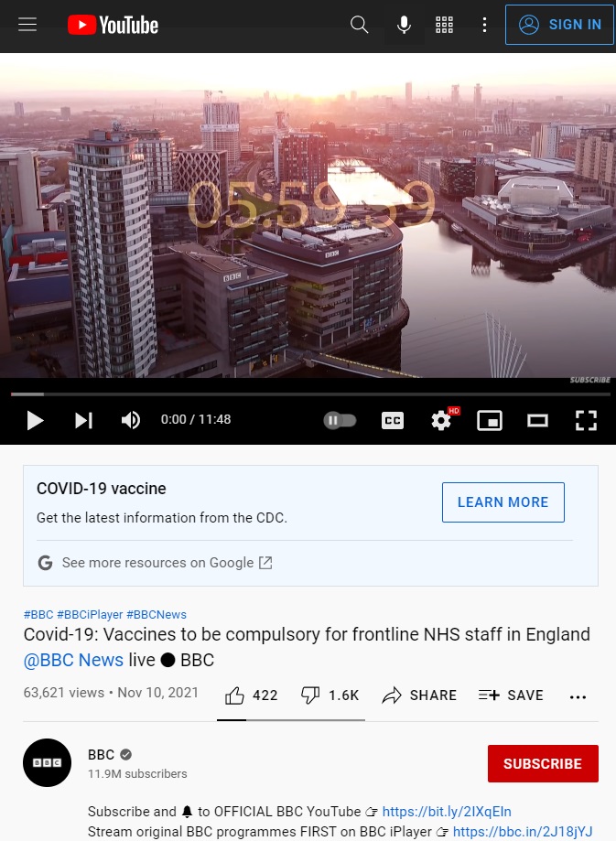
Task: Start voice search with microphone
Action: click(404, 25)
